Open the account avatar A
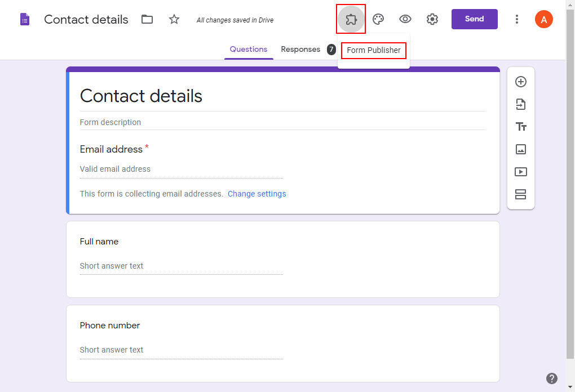This screenshot has width=575, height=392. click(544, 19)
